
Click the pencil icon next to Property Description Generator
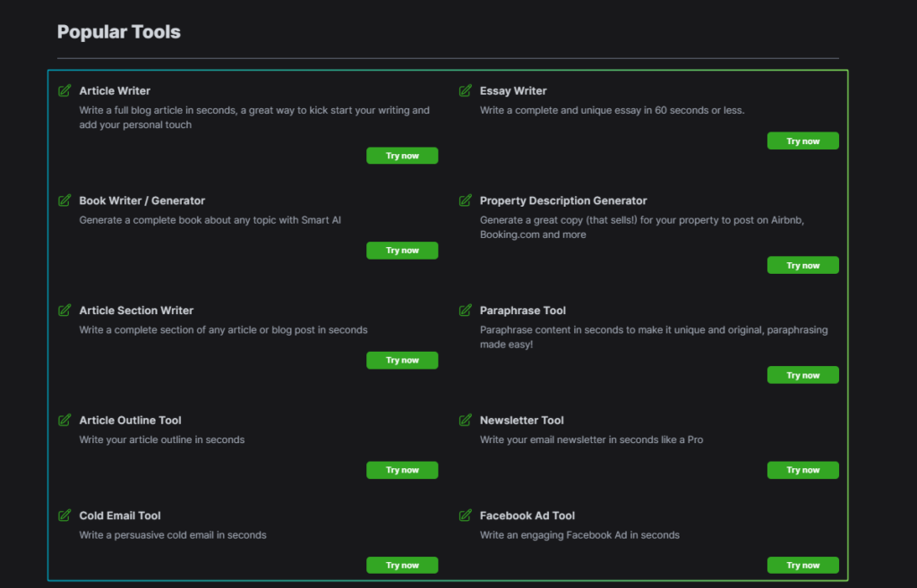465,200
